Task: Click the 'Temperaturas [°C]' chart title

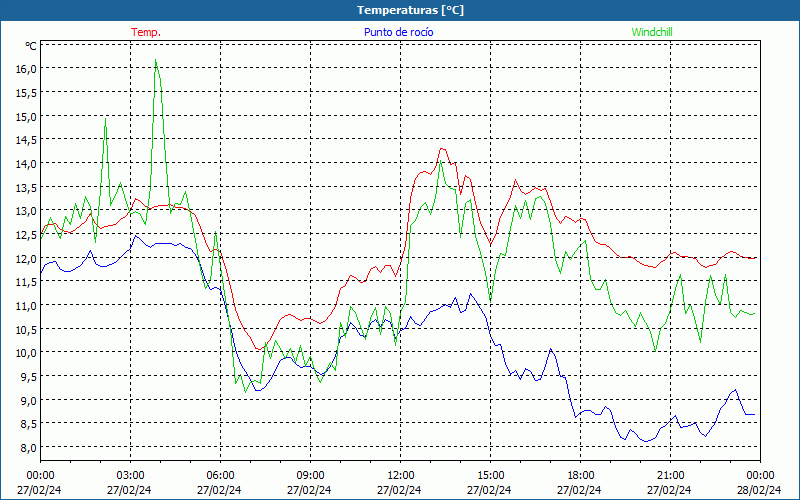Action: (x=410, y=10)
